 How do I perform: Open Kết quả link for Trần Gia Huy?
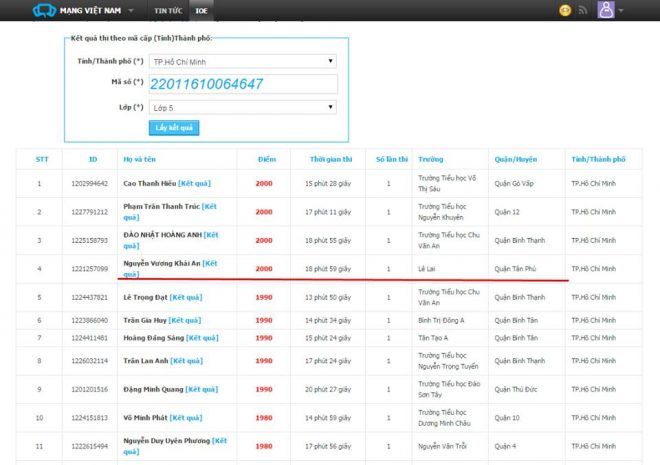[x=189, y=320]
